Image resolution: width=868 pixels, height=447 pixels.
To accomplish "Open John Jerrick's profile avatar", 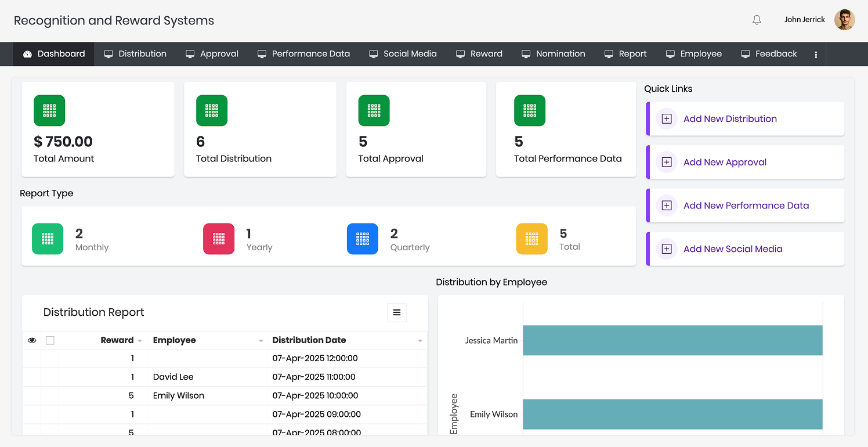I will (x=844, y=20).
